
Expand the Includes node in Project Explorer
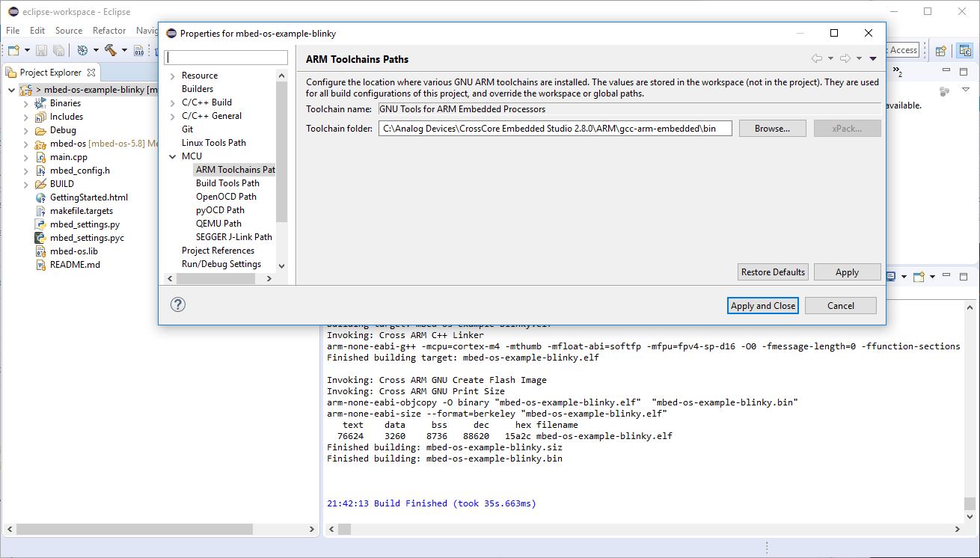[x=25, y=117]
